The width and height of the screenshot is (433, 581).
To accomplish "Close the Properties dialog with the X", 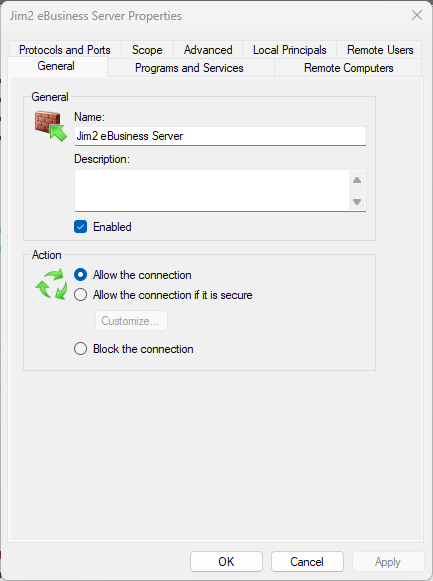I will 417,16.
